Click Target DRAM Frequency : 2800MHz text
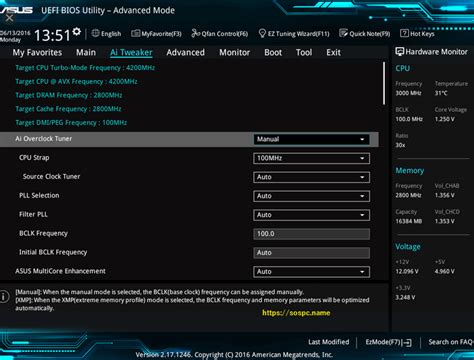The image size is (474, 360). pyautogui.click(x=69, y=95)
